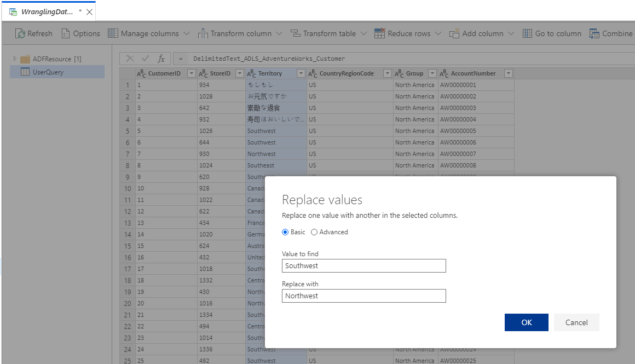The image size is (635, 364).
Task: Switch to the WranglingData tab
Action: (49, 11)
